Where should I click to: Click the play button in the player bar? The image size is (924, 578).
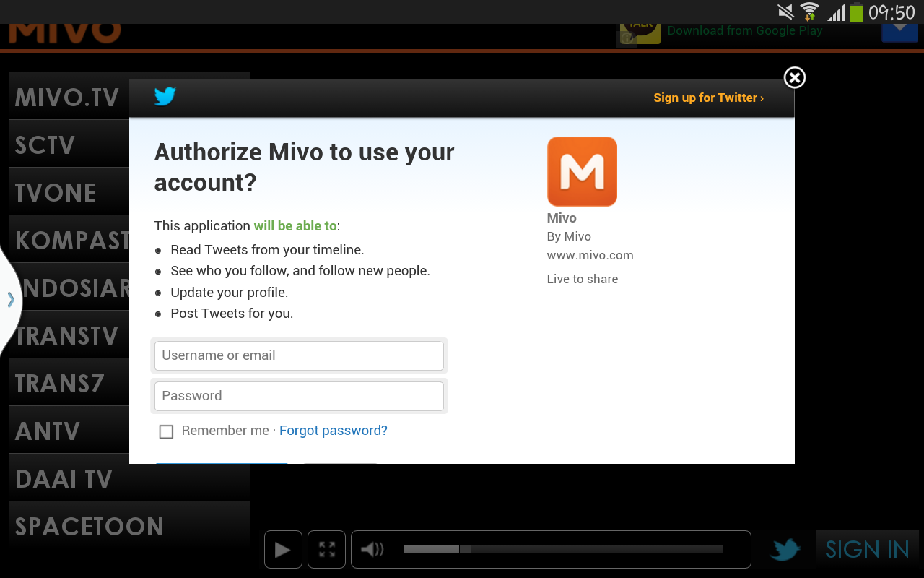pos(282,550)
